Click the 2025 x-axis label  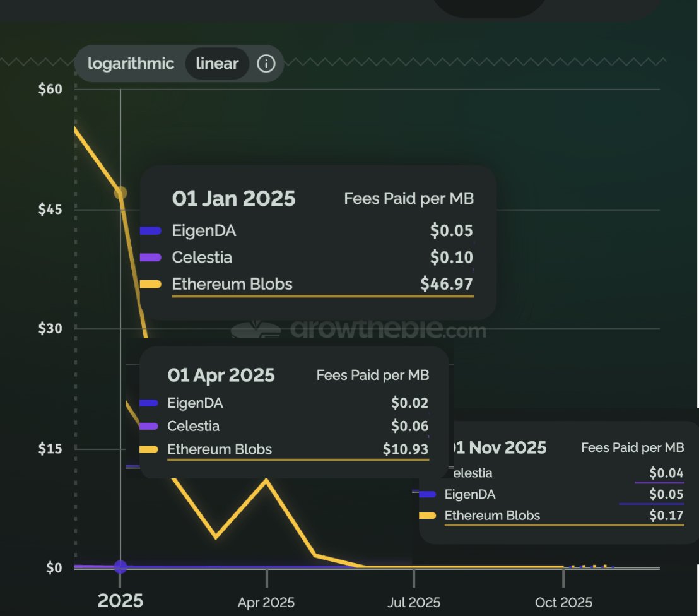pyautogui.click(x=120, y=601)
